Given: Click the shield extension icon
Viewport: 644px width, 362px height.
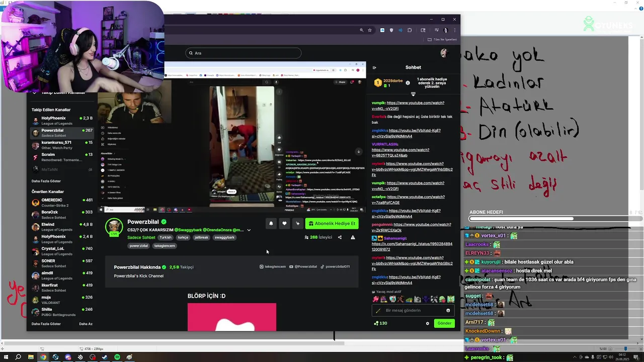Looking at the screenshot, I should click(391, 30).
